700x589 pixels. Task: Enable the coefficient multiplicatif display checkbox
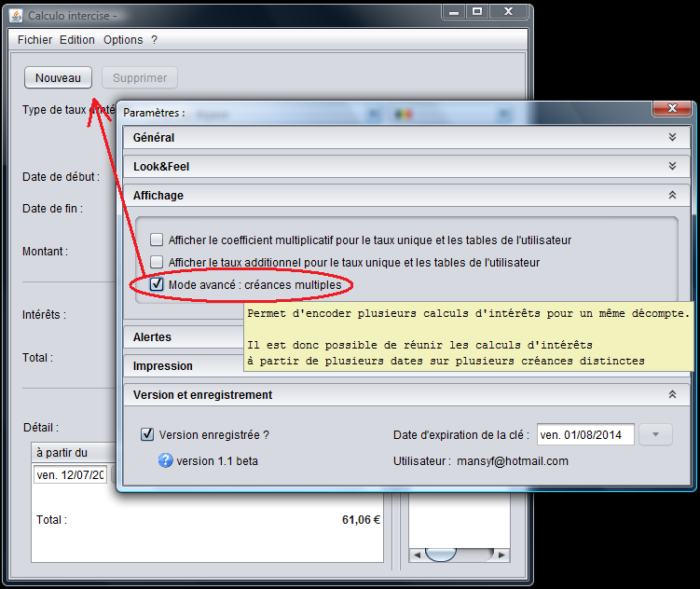(157, 240)
